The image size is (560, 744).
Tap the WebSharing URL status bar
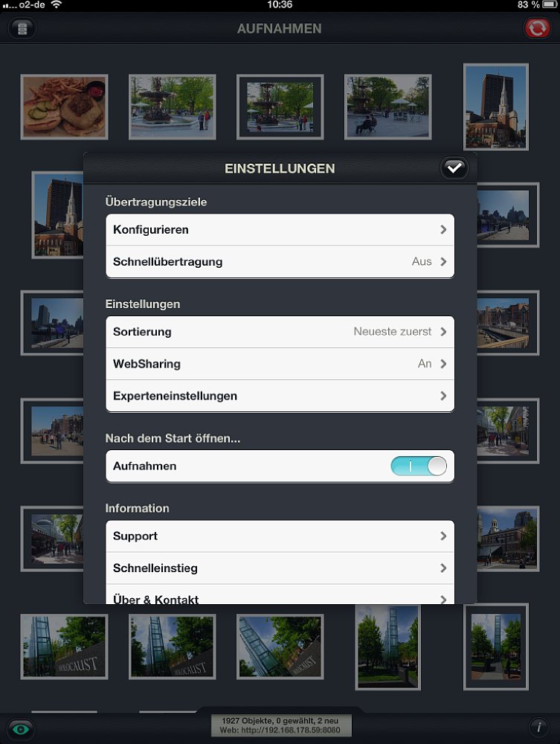[280, 725]
